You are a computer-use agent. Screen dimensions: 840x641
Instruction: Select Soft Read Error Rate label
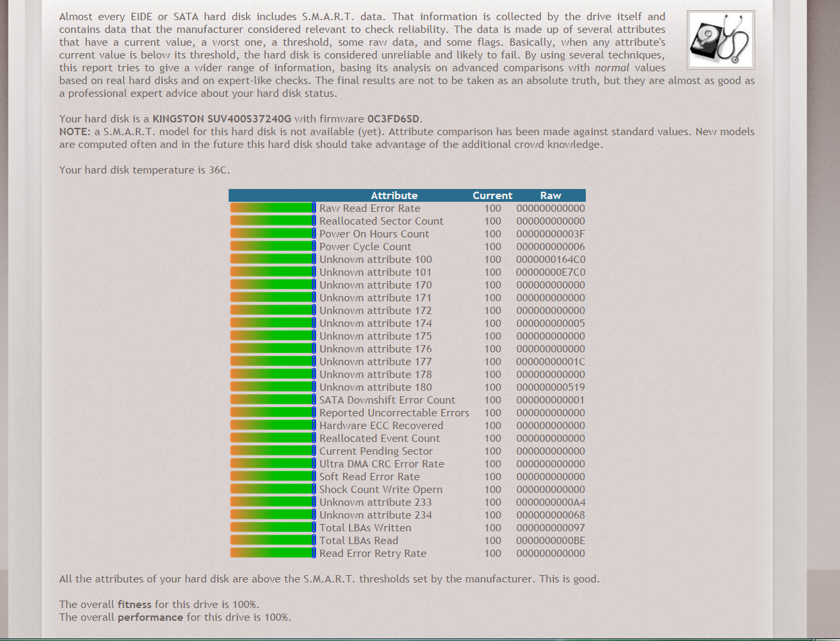pos(369,477)
